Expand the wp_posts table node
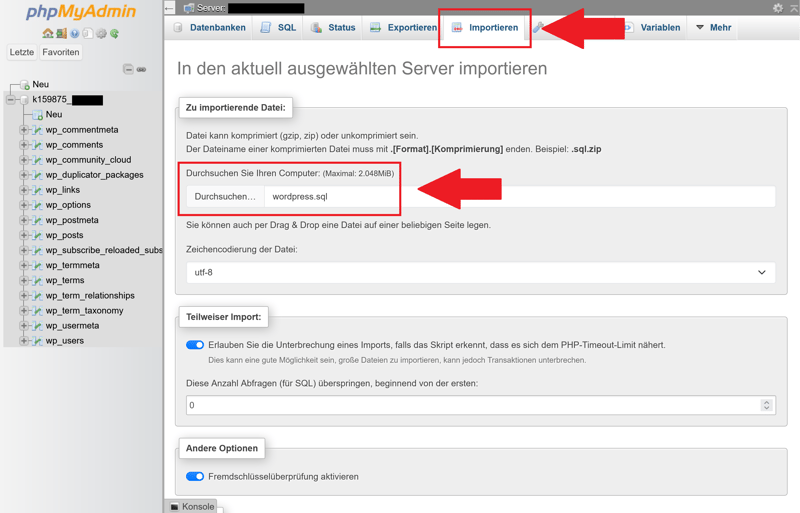This screenshot has height=513, width=800. pyautogui.click(x=24, y=235)
